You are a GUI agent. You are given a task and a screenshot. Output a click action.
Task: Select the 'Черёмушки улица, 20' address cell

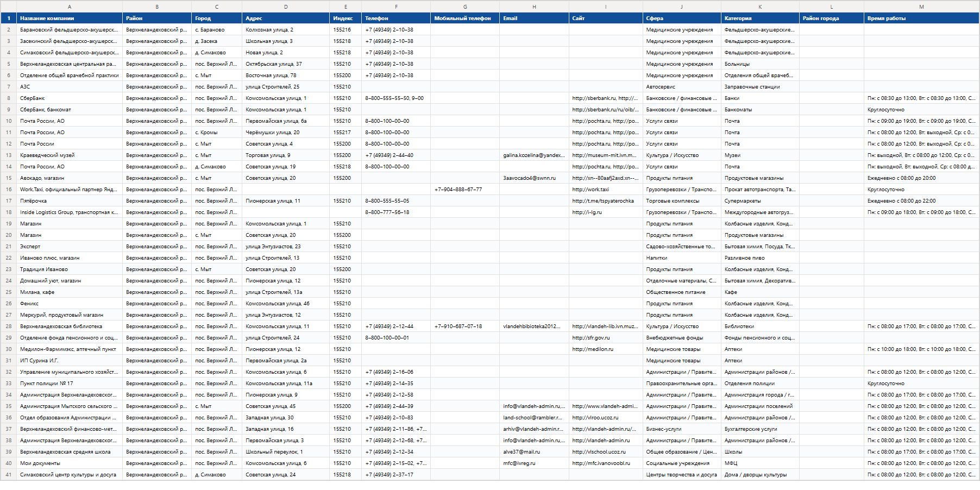pyautogui.click(x=286, y=132)
